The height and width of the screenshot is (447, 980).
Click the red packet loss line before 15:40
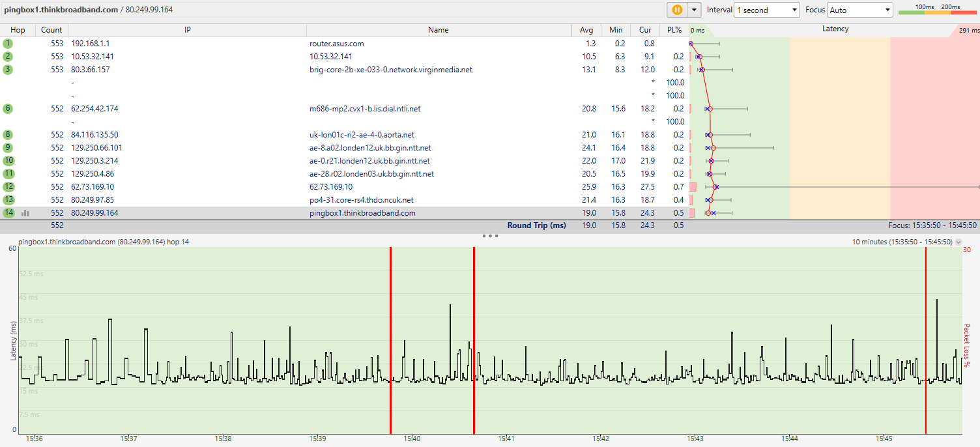(x=390, y=340)
